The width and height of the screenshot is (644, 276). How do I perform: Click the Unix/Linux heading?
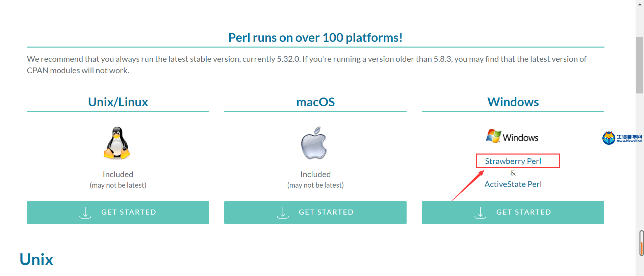coord(118,102)
